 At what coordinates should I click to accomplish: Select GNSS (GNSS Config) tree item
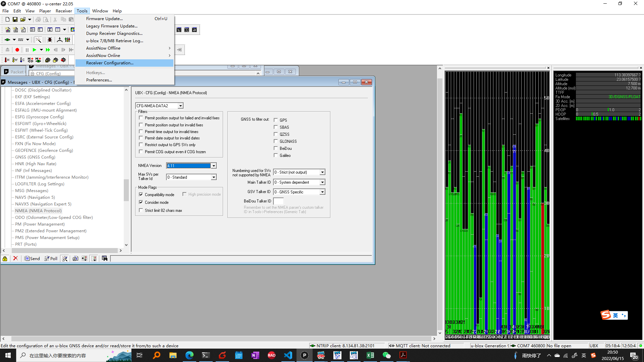point(35,157)
